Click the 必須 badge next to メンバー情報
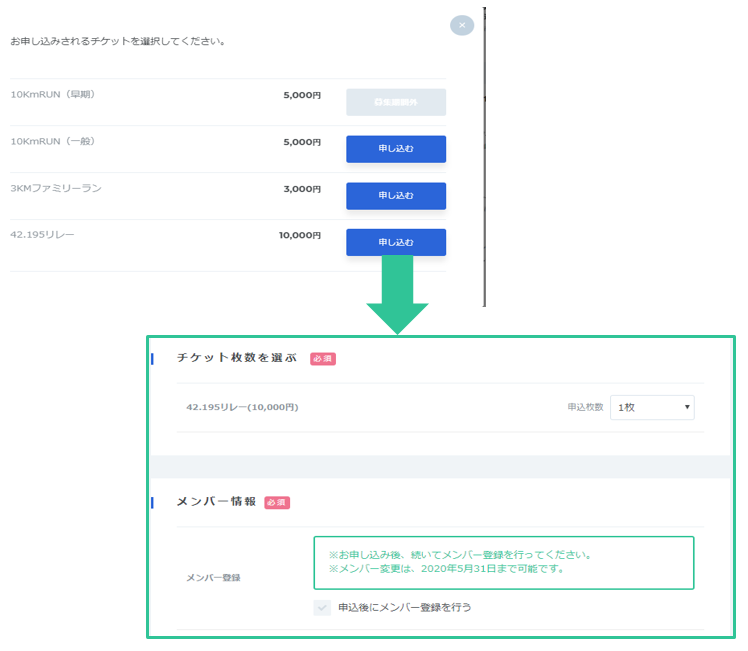 [x=277, y=503]
